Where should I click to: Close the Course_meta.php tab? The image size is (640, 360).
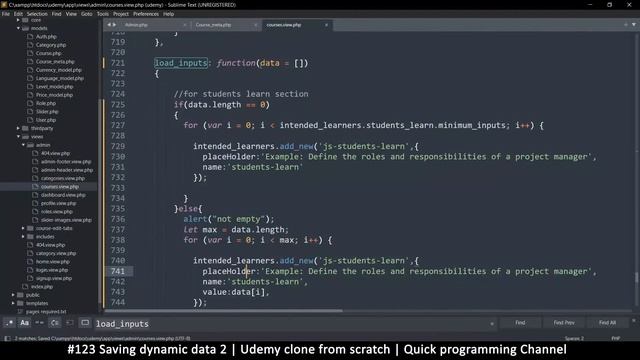coord(256,25)
